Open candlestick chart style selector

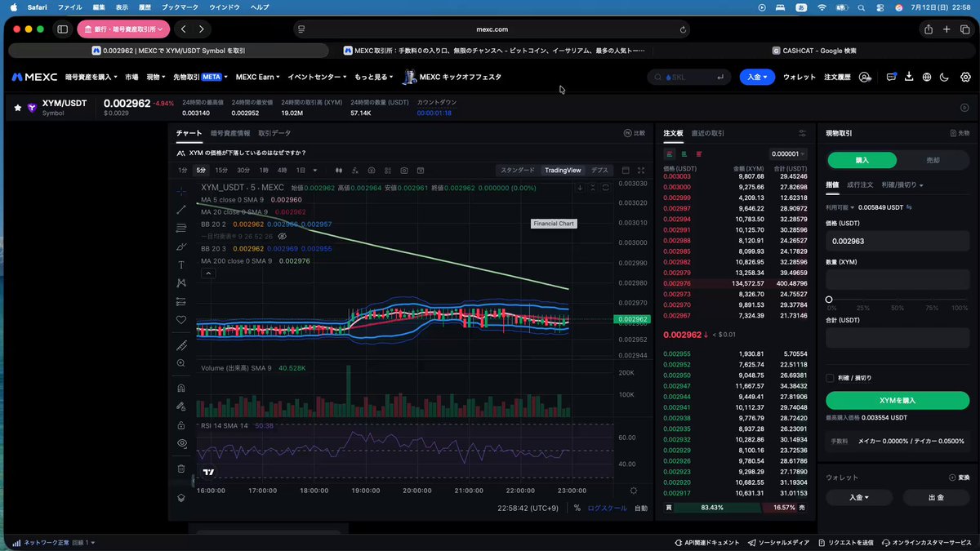(x=338, y=171)
